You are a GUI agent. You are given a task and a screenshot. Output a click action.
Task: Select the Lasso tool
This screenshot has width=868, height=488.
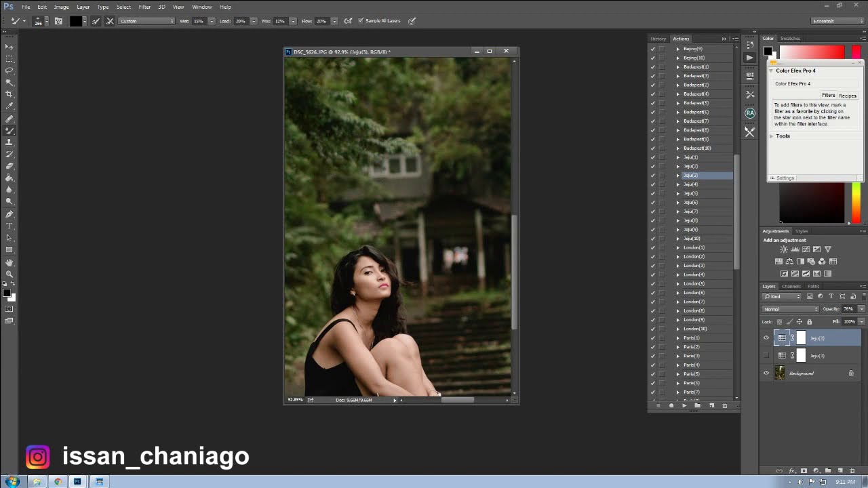coord(9,70)
